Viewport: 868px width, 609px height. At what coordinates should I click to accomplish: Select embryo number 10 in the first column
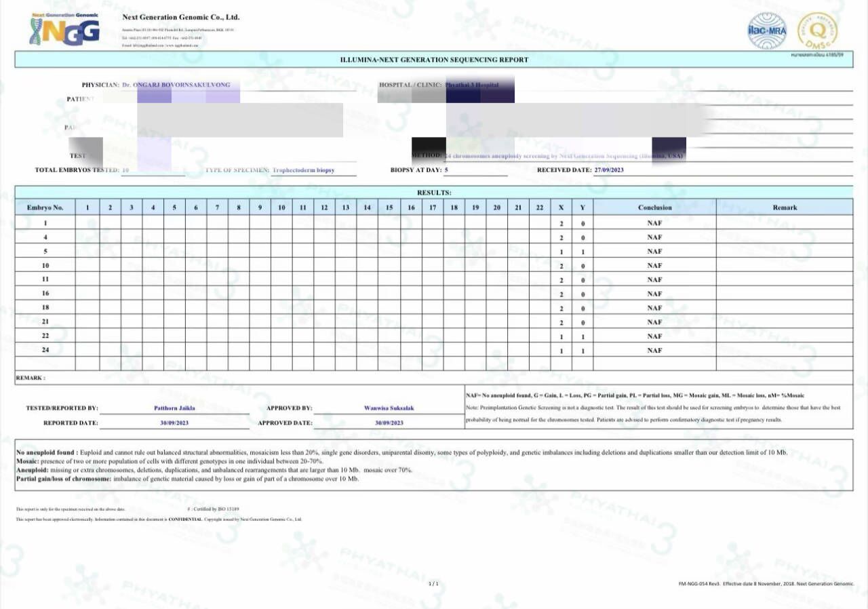45,265
